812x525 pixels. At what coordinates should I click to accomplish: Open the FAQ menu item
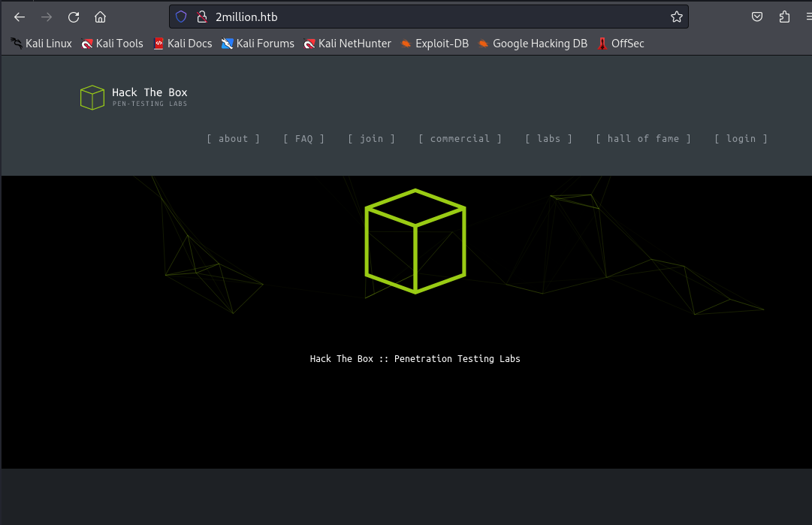303,139
